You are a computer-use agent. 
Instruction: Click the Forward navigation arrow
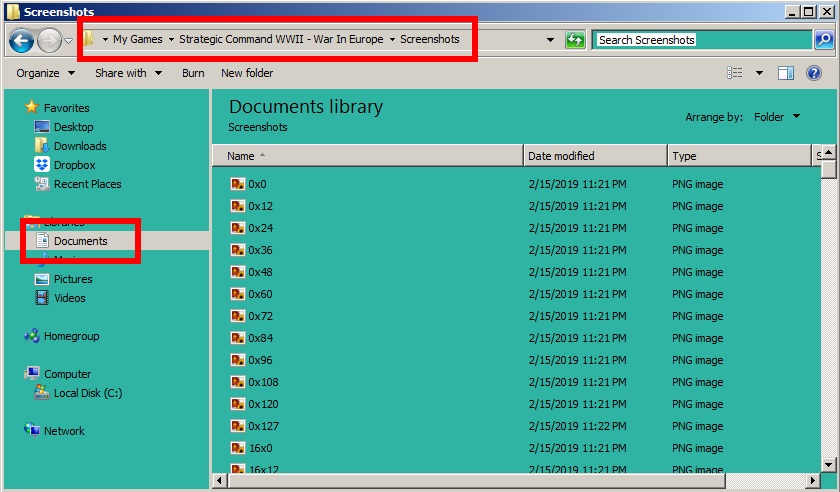[49, 40]
